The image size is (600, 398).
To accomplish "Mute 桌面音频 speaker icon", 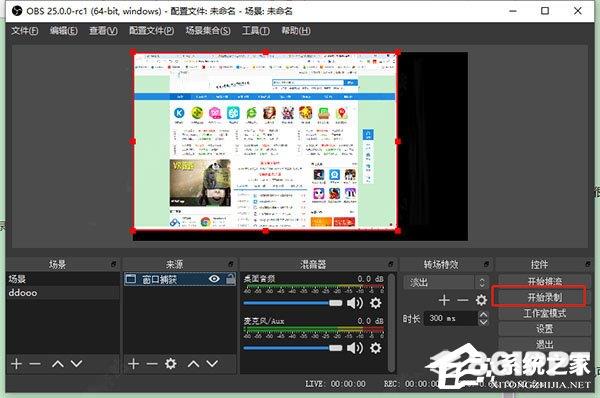I will [x=355, y=303].
